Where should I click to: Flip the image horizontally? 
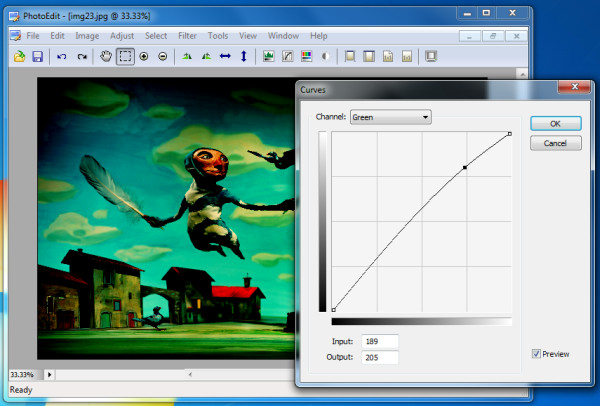(x=225, y=57)
